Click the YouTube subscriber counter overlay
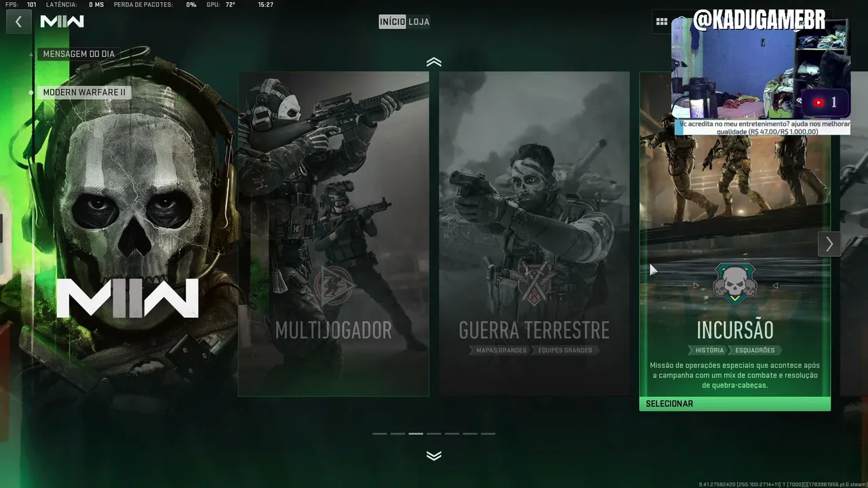 point(825,103)
